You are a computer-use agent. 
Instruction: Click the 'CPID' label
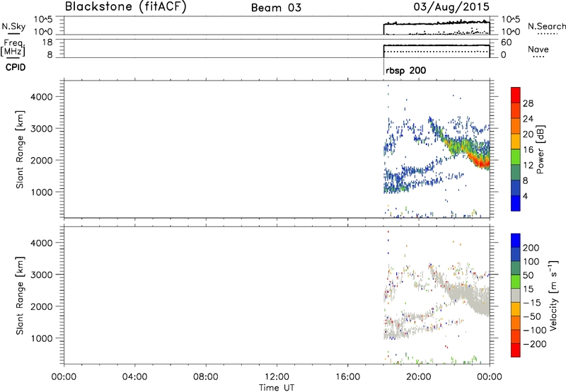click(16, 67)
